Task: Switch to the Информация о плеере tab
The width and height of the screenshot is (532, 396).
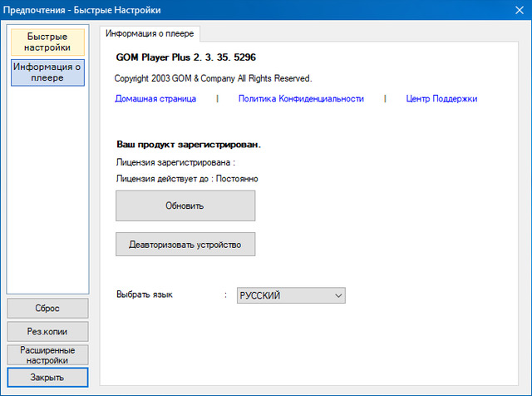Action: pyautogui.click(x=150, y=33)
